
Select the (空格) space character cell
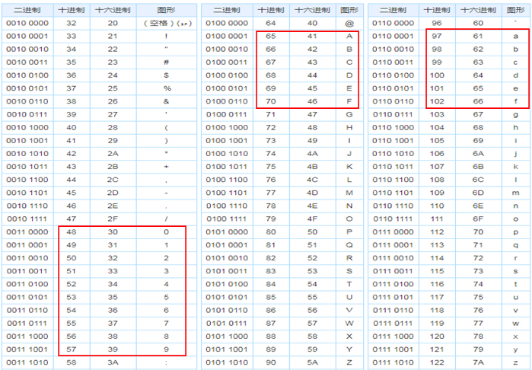coord(166,23)
